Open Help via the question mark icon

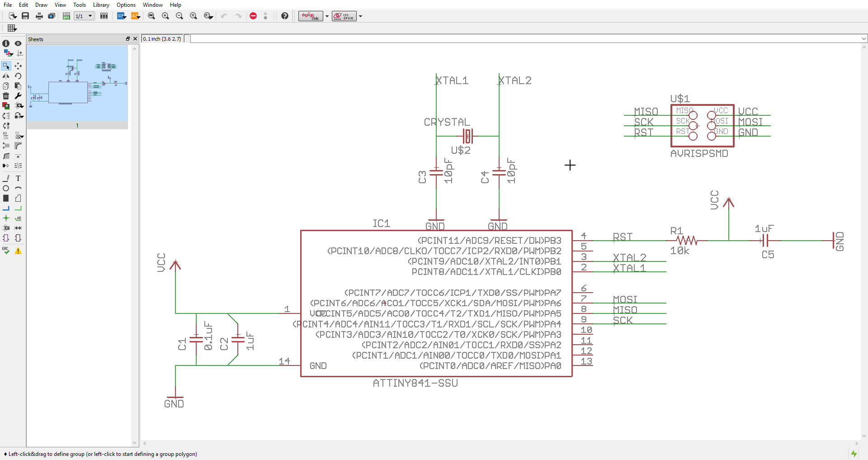(x=284, y=16)
